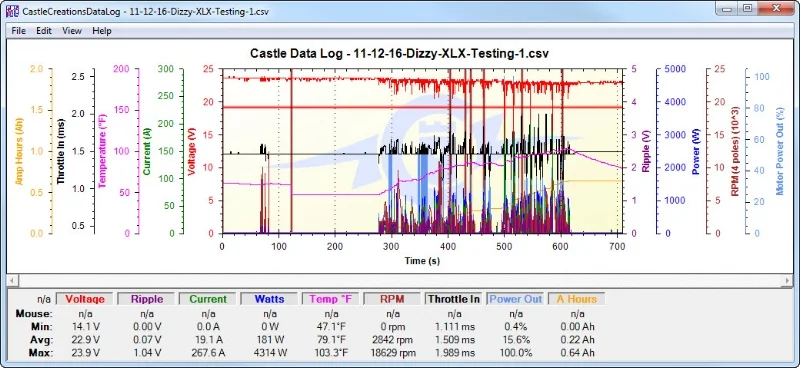The image size is (800, 368).
Task: Select the Amp Hours (Ah) axis label
Action: (x=19, y=152)
